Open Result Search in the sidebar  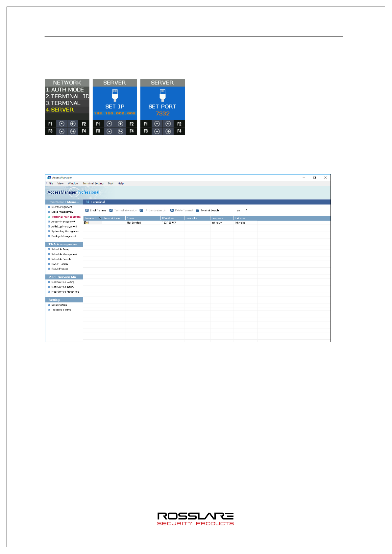pos(60,264)
